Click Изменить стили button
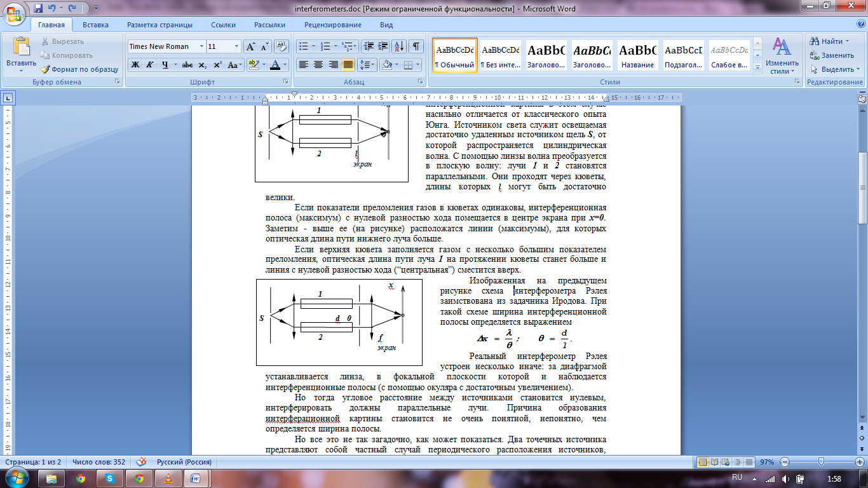Viewport: 868px width, 488px height. pyautogui.click(x=782, y=55)
